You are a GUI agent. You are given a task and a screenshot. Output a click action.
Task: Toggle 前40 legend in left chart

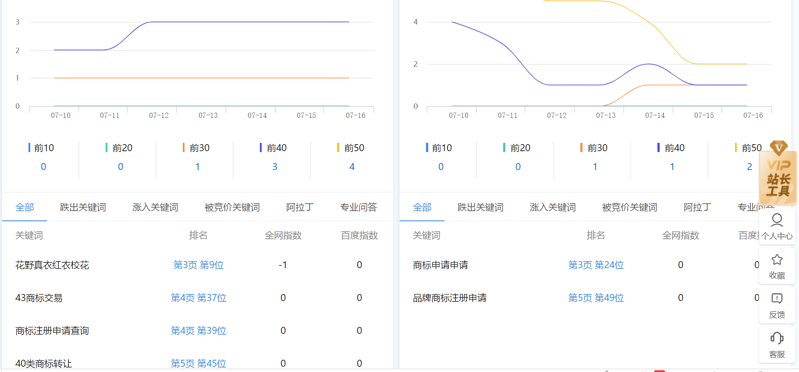(274, 148)
